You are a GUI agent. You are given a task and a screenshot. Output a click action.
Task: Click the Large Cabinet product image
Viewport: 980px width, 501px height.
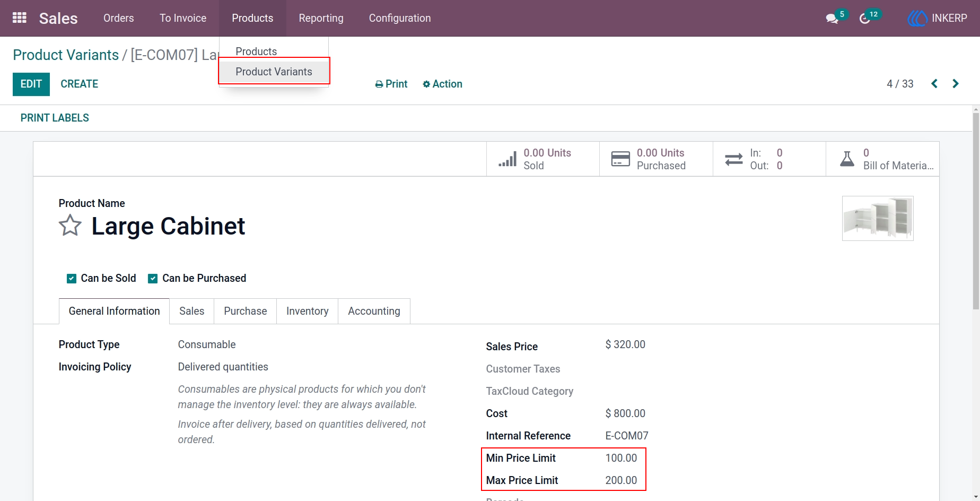tap(878, 218)
